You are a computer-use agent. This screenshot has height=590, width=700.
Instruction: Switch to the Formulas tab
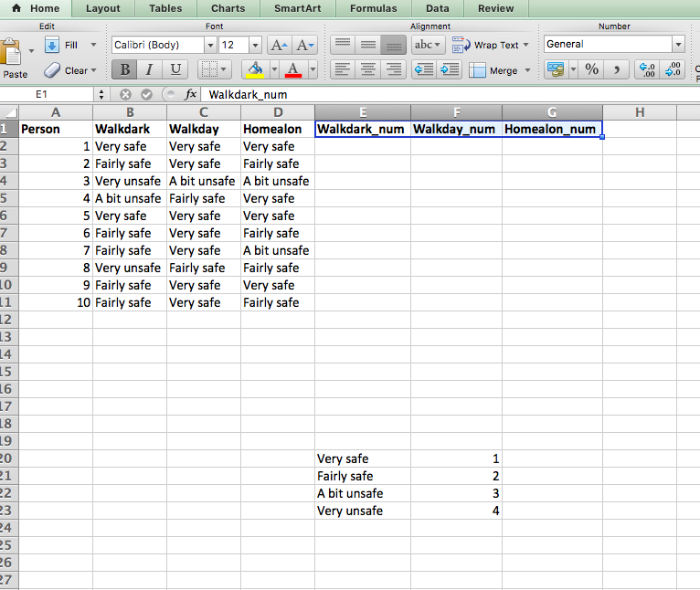pyautogui.click(x=373, y=8)
